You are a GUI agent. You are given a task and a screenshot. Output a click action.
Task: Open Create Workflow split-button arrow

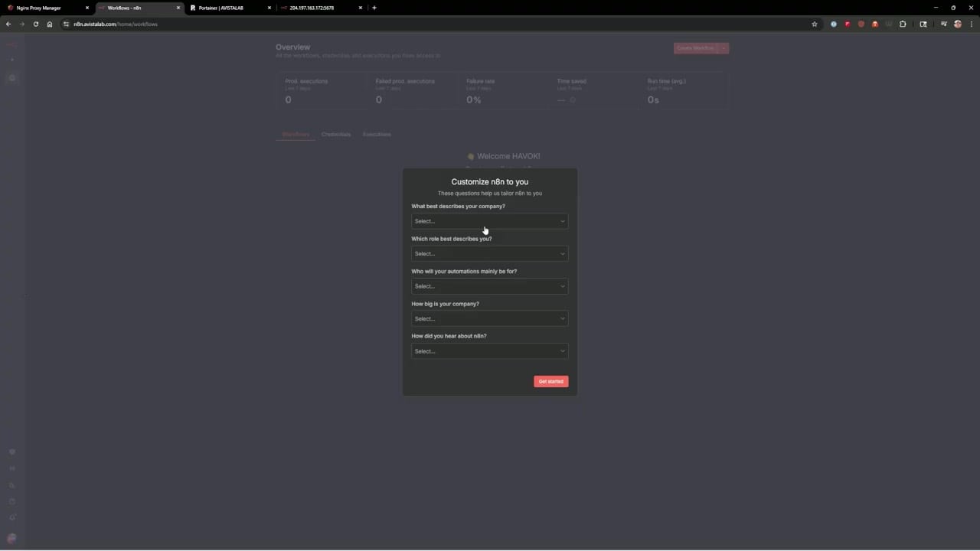(x=724, y=48)
